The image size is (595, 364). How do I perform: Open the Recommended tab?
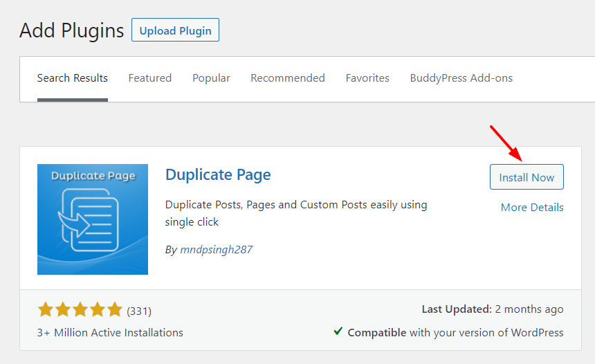(x=288, y=78)
